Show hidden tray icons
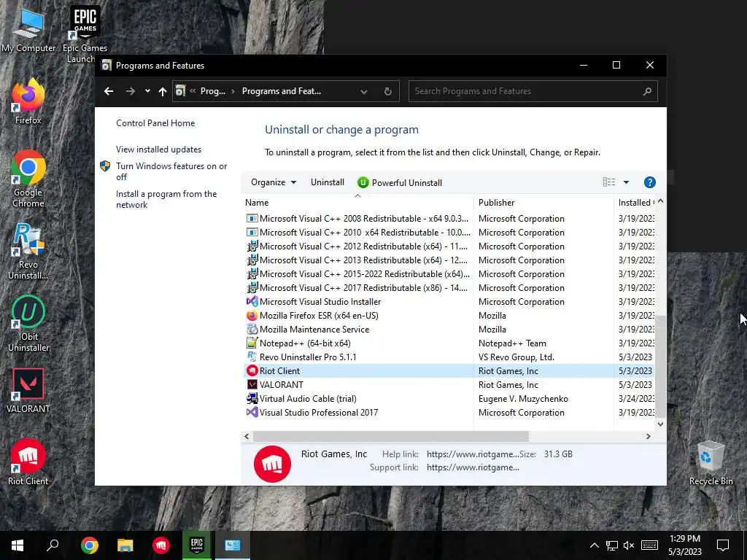747x560 pixels. click(x=594, y=545)
